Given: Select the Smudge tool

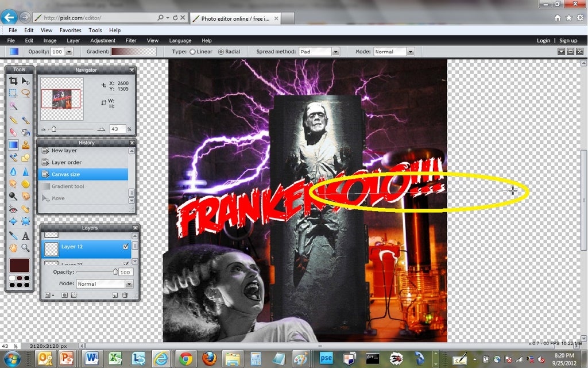Looking at the screenshot, I should point(13,183).
